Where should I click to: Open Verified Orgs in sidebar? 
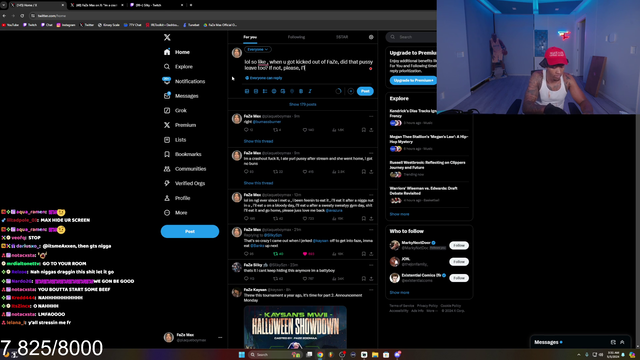[x=184, y=183]
